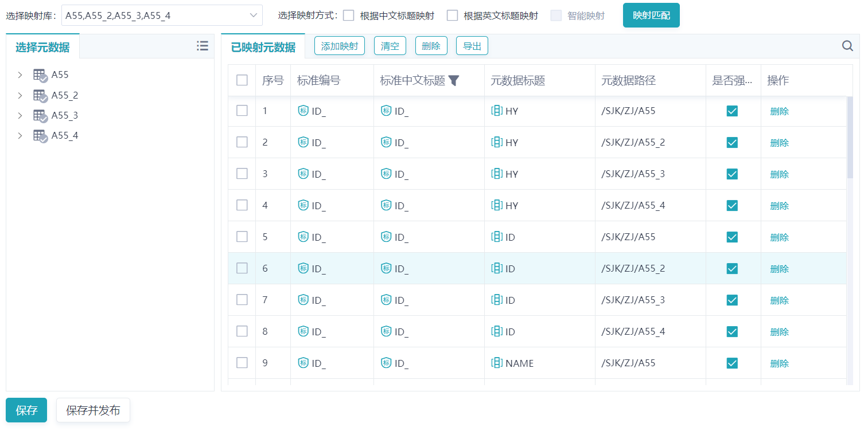
Task: Enable 根据中文标题映射 checkbox
Action: (x=348, y=15)
